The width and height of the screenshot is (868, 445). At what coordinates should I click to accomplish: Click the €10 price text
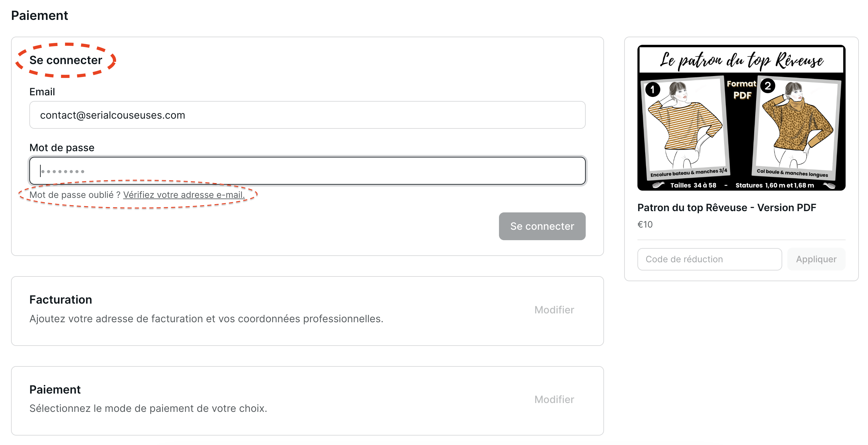point(645,224)
